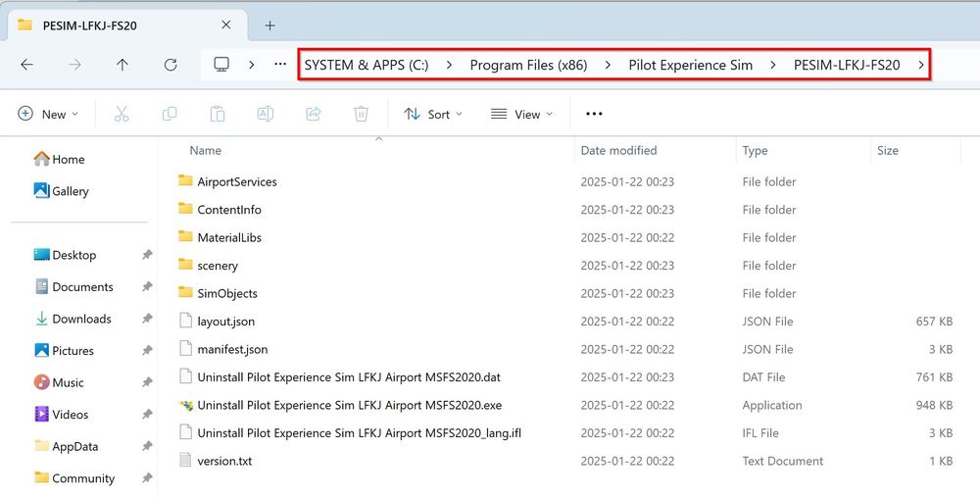The image size is (980, 498).
Task: Open the View layout dropdown
Action: [522, 114]
